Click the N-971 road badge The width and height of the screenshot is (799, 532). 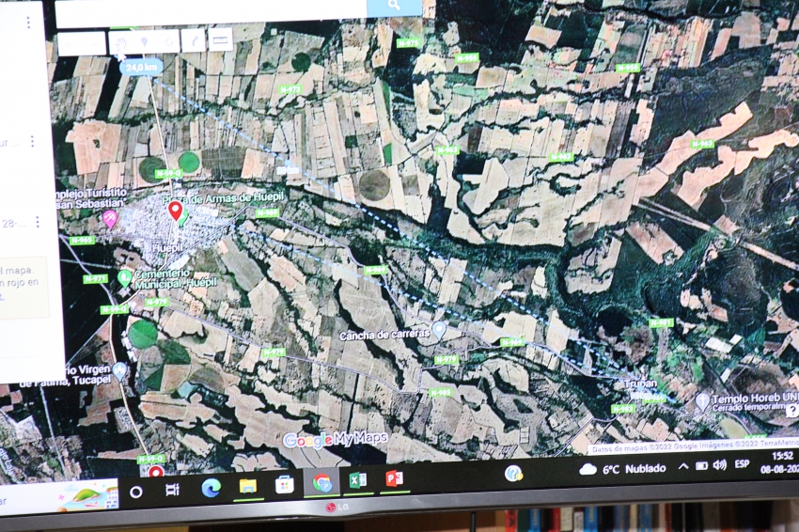click(95, 279)
